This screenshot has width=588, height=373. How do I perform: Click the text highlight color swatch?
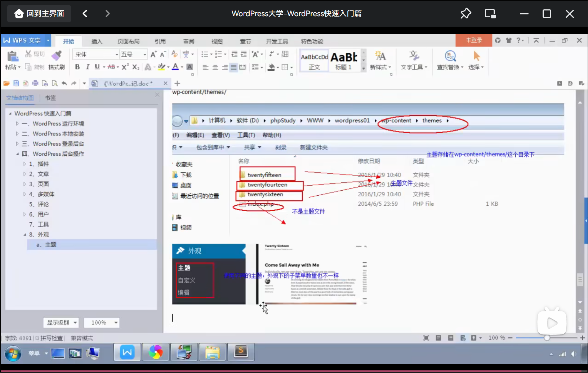tap(161, 67)
